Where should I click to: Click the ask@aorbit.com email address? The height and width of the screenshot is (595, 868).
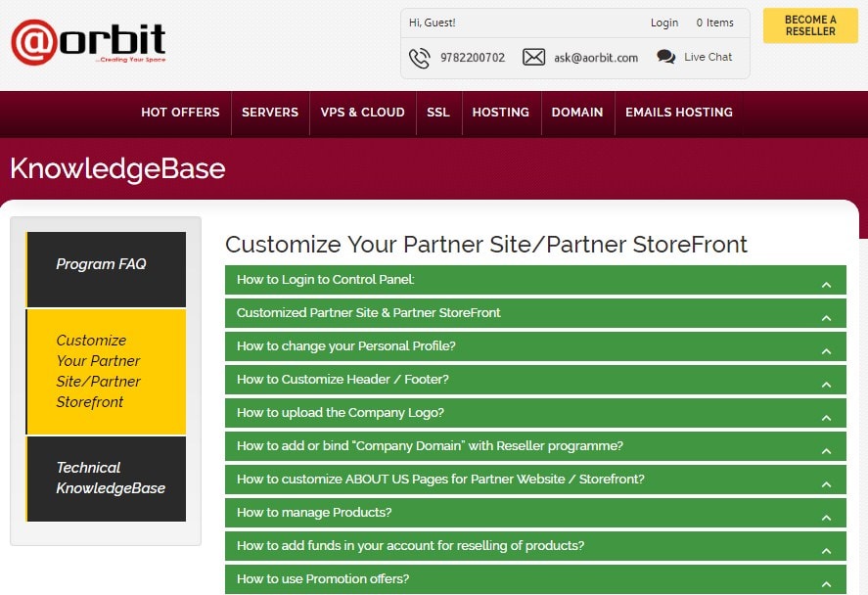[596, 58]
